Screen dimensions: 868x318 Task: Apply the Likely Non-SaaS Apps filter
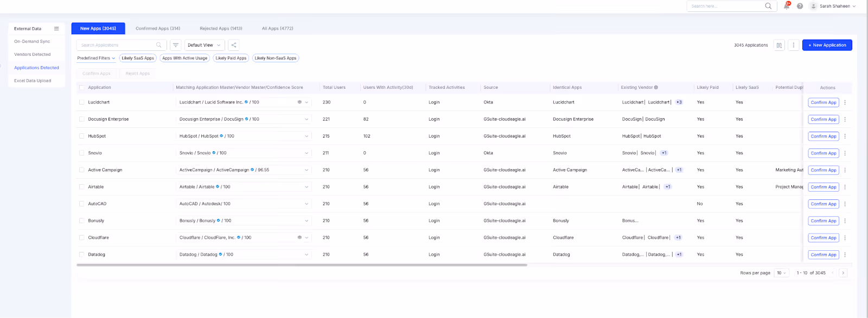point(276,58)
